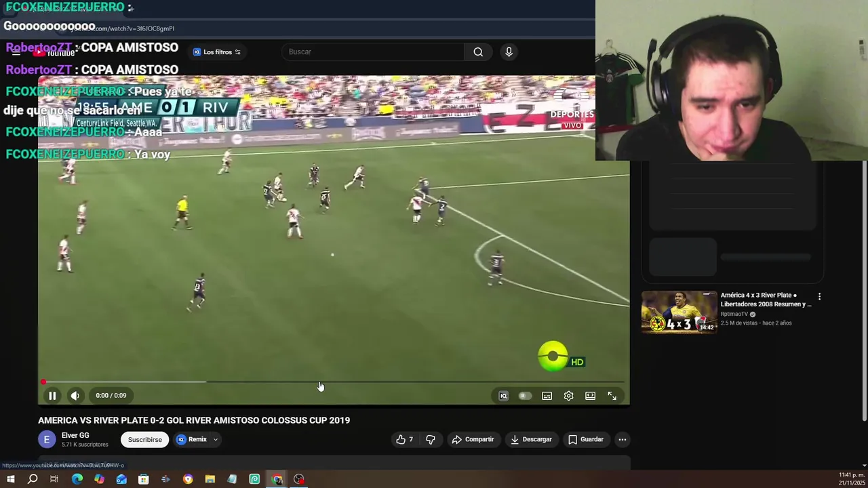Click the Buscar search field
Screen dimensions: 868x488
click(374, 52)
